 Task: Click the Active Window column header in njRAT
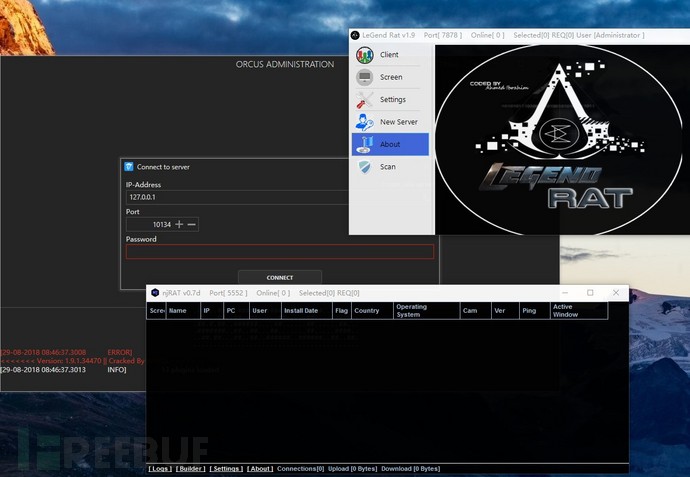tap(579, 311)
